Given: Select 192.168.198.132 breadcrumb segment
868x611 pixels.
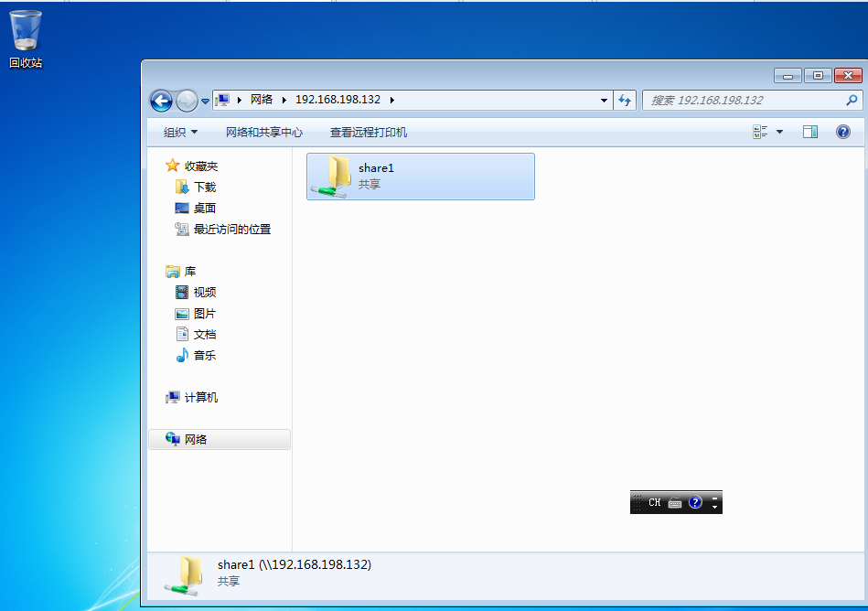Looking at the screenshot, I should coord(338,100).
